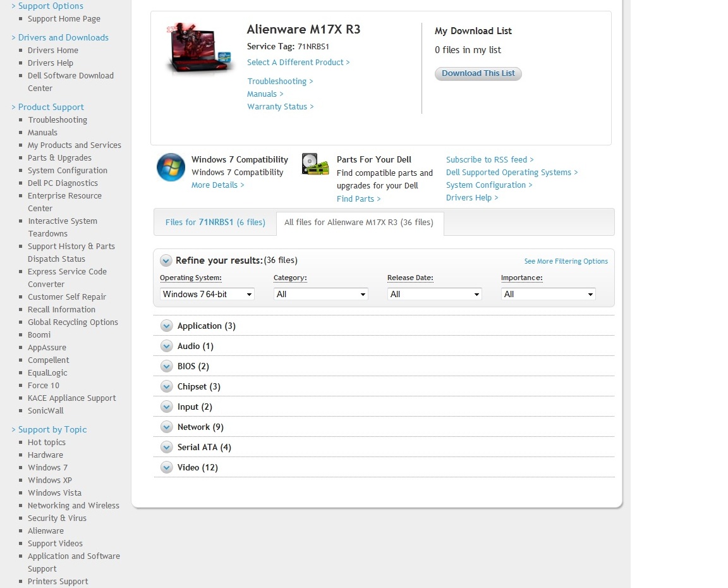Open the Troubleshooting link under product title
Image resolution: width=728 pixels, height=588 pixels.
pyautogui.click(x=280, y=82)
